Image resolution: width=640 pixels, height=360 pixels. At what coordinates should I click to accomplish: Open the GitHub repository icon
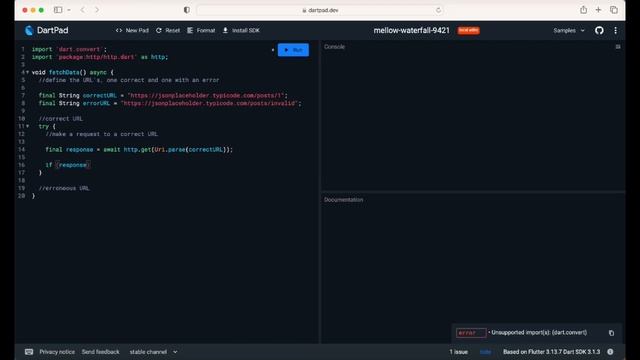(599, 30)
